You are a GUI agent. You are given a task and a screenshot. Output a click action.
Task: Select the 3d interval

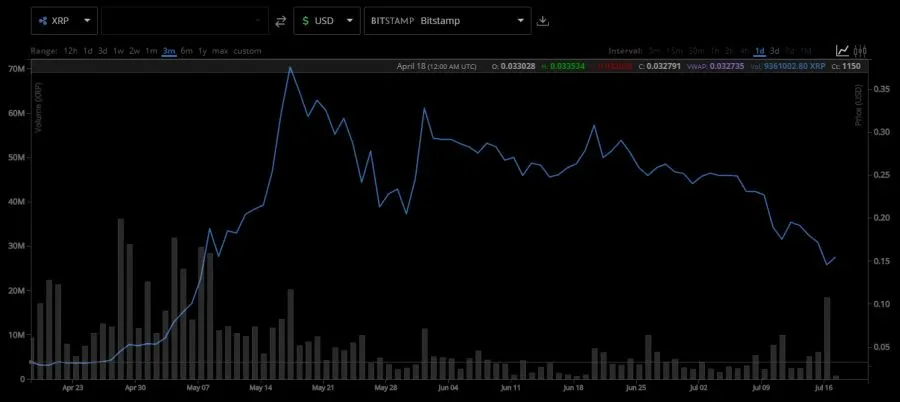[775, 50]
